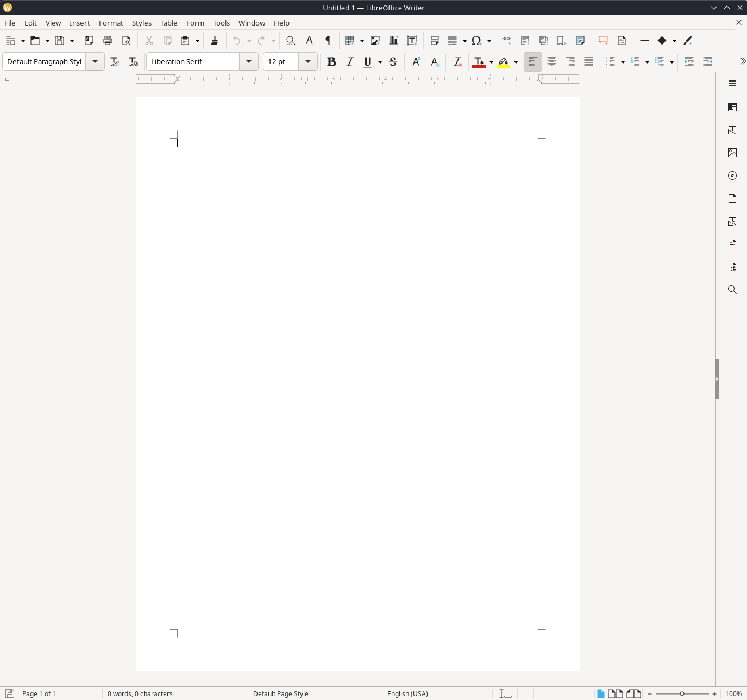Click the Insert Hyperlink icon
Viewport: 747px width, 700px height.
[506, 41]
